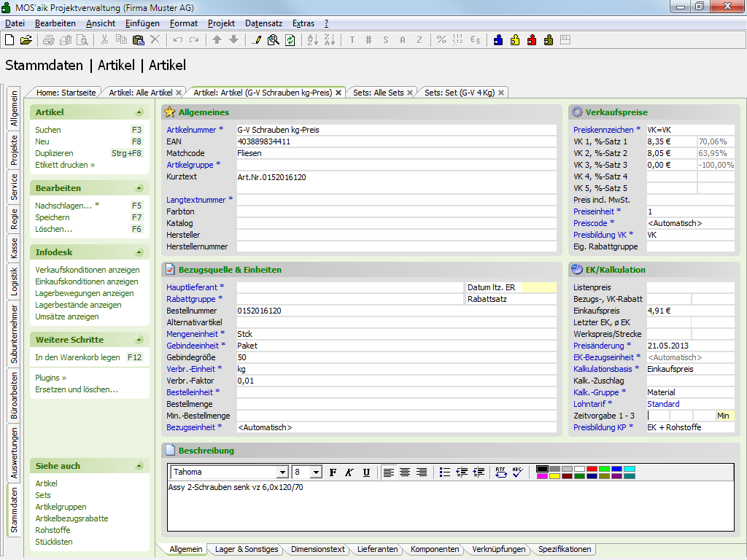Click Verkaufskonditionen anzeigen link
The width and height of the screenshot is (747, 560).
(x=88, y=270)
